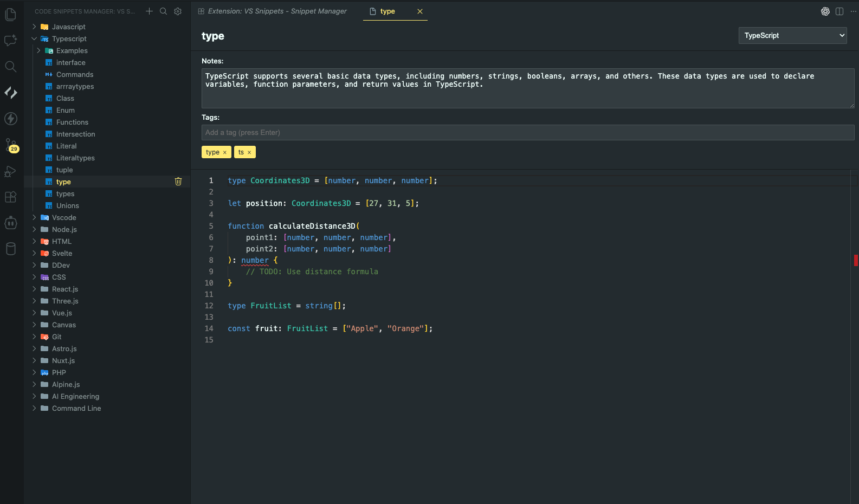Remove the 'type' tag chip
The height and width of the screenshot is (504, 859).
(225, 153)
